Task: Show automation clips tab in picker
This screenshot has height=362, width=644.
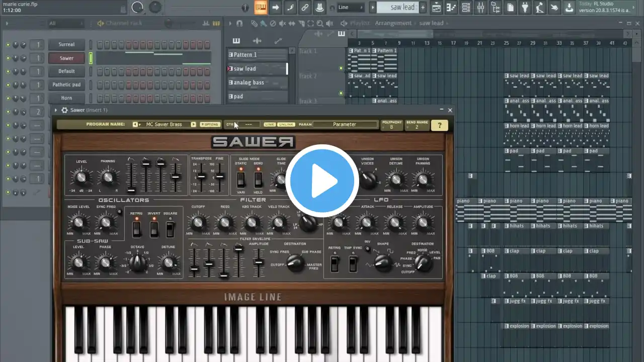Action: tap(278, 41)
